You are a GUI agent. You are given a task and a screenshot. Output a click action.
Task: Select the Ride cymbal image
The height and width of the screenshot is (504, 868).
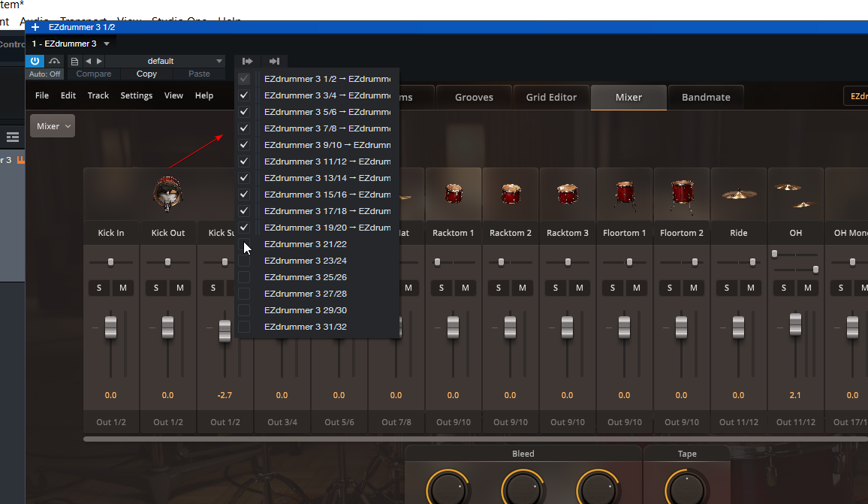coord(738,194)
